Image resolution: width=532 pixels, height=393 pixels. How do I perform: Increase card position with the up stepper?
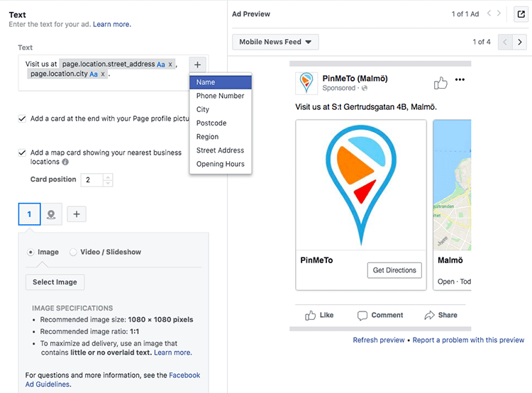108,177
